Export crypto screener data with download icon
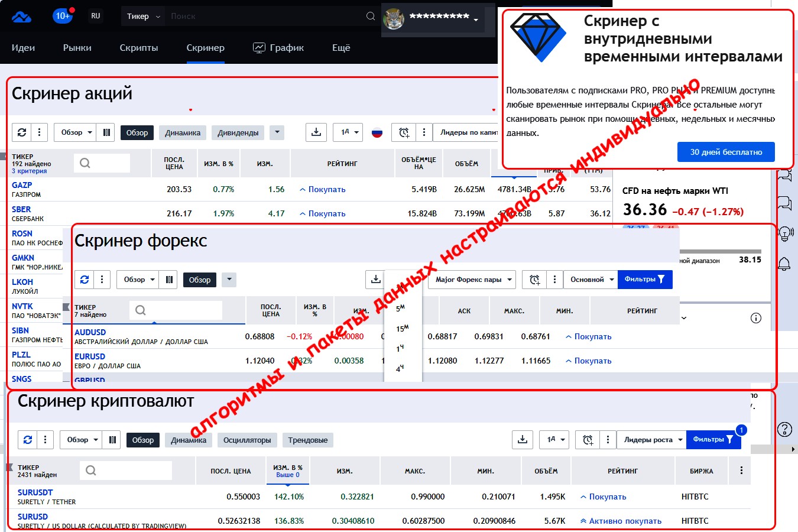The image size is (798, 532). (x=523, y=440)
